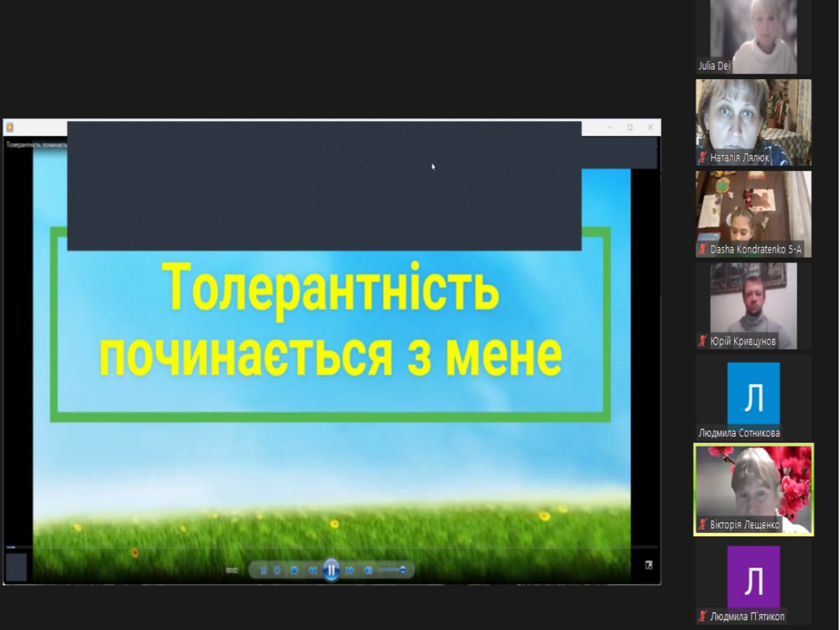
Task: Click the album art thumbnail in player
Action: (x=16, y=566)
